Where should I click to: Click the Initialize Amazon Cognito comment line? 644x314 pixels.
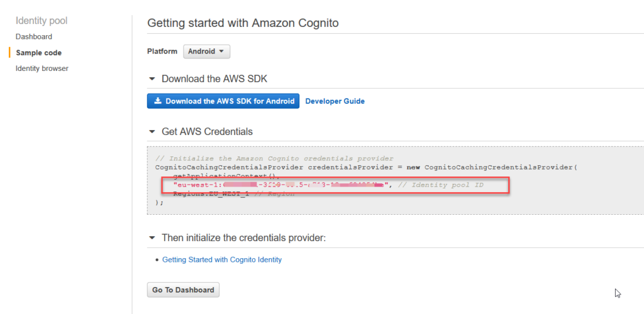point(274,158)
